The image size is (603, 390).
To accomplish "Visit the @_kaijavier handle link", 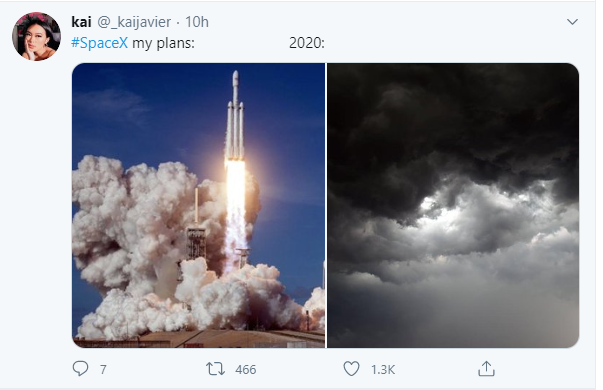I will (134, 22).
